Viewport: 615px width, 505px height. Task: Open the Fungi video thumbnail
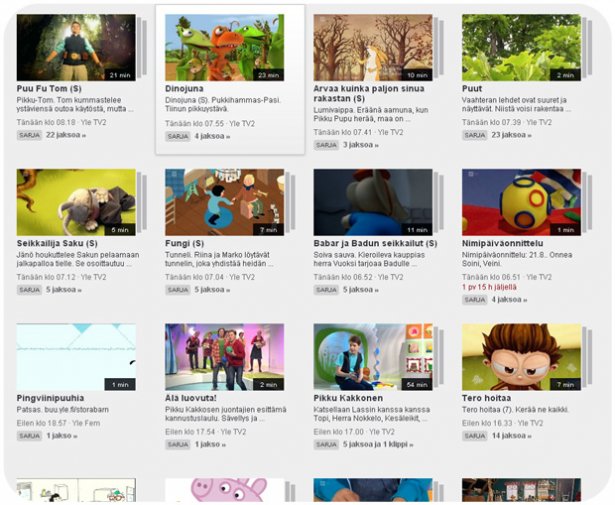[x=224, y=202]
